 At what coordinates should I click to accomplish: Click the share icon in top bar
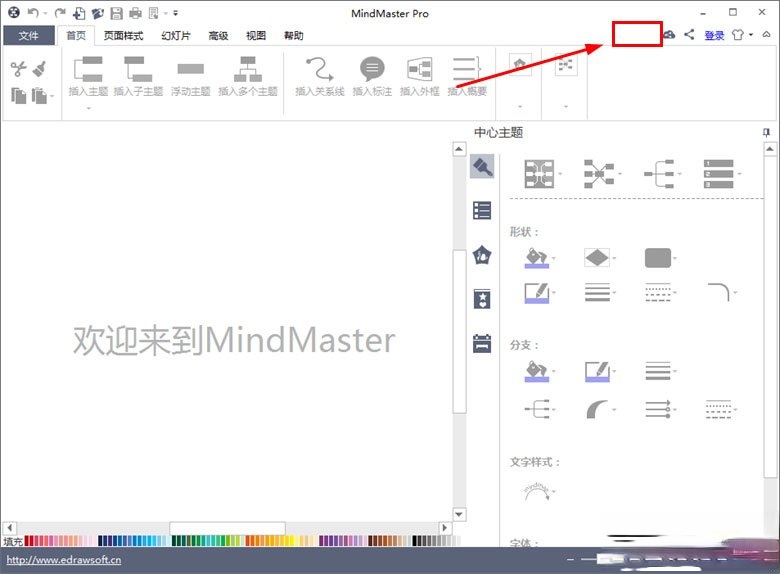(689, 34)
